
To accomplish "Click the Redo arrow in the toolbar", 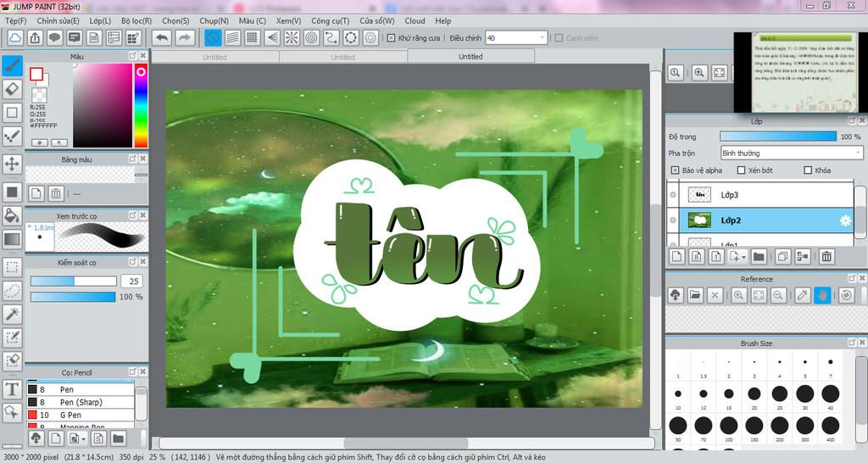I will pos(185,37).
